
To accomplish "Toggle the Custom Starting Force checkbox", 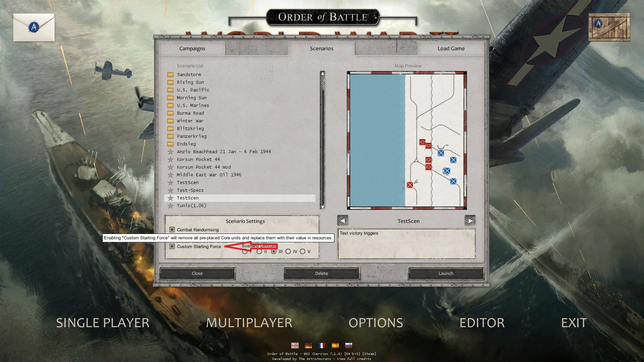I will 172,246.
